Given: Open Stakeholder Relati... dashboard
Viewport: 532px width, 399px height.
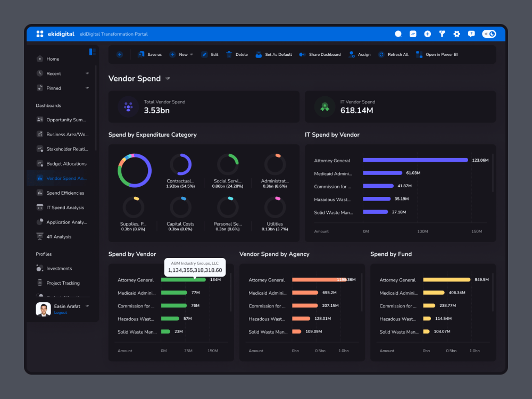Looking at the screenshot, I should (63, 149).
